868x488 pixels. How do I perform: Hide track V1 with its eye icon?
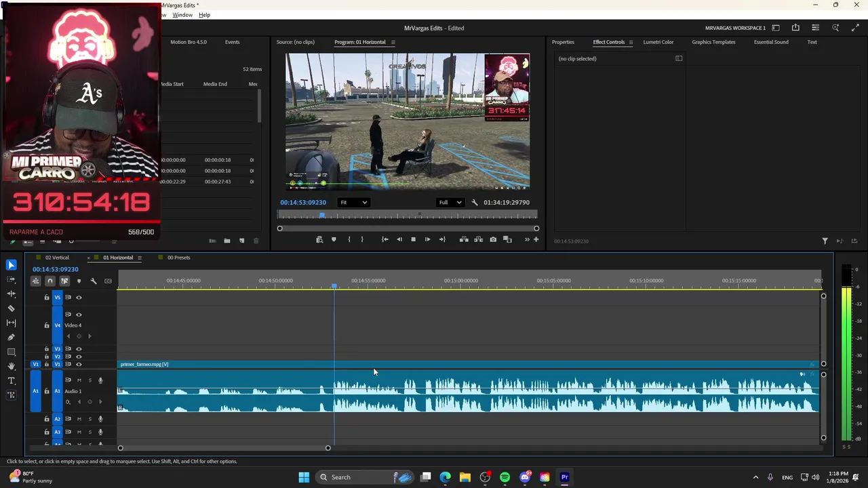(x=79, y=365)
